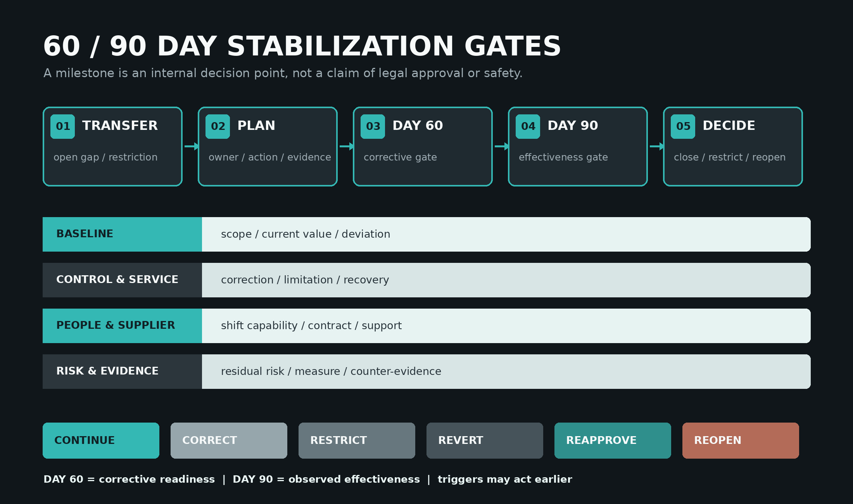Screen dimensions: 853x504
Task: Click the arrow between PLAN and DAY 60
Action: [x=347, y=146]
